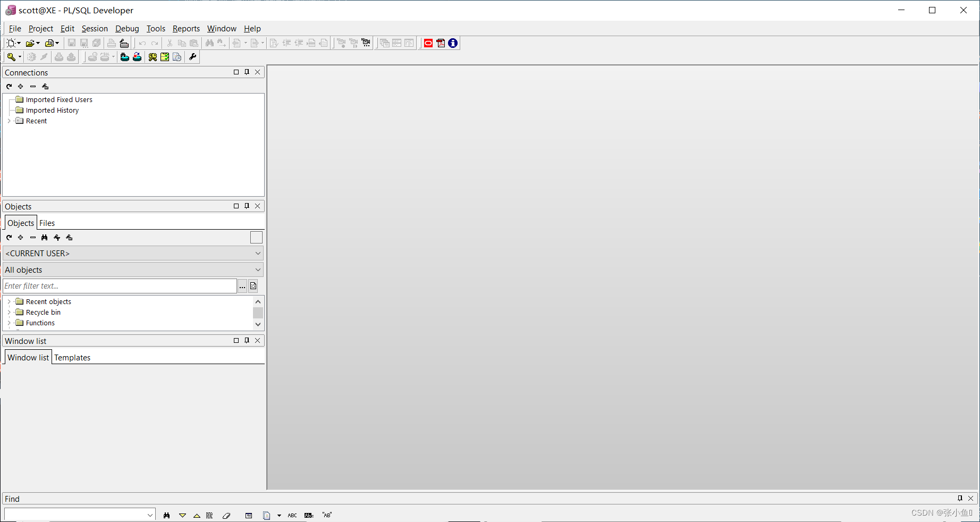The image size is (980, 522).
Task: Click the red Oracle homepage icon
Action: point(428,43)
